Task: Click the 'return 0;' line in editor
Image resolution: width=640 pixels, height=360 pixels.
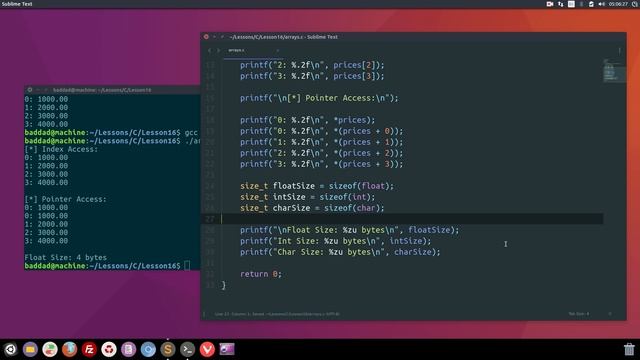Action: pos(261,274)
